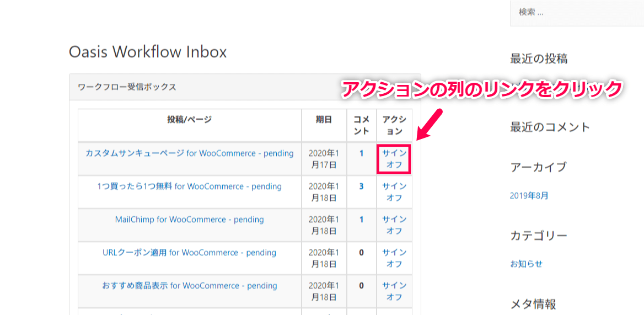Image resolution: width=644 pixels, height=315 pixels.
Task: Click due date 2020年1月18日 in the 1つ買ったら1つ無料 row
Action: coord(324,192)
